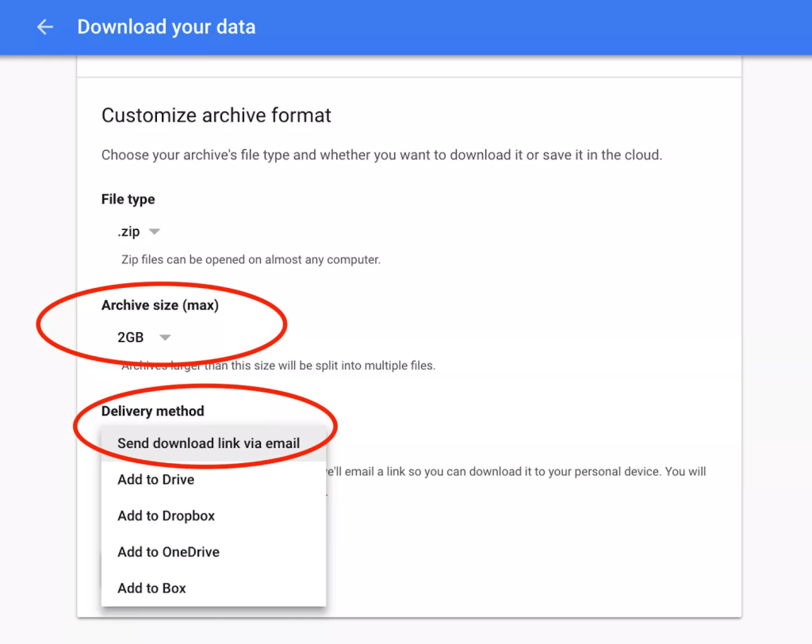This screenshot has height=644, width=812.
Task: Click the Download your data title
Action: point(167,27)
